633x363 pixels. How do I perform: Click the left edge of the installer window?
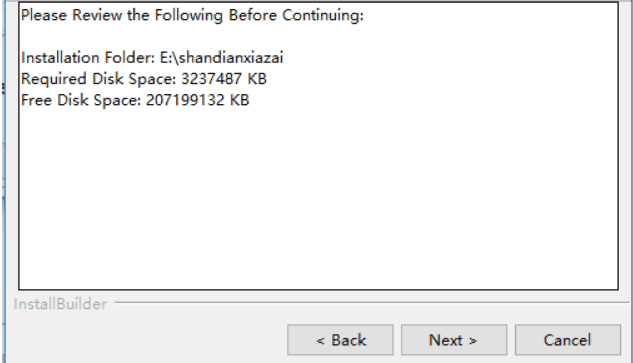point(4,182)
